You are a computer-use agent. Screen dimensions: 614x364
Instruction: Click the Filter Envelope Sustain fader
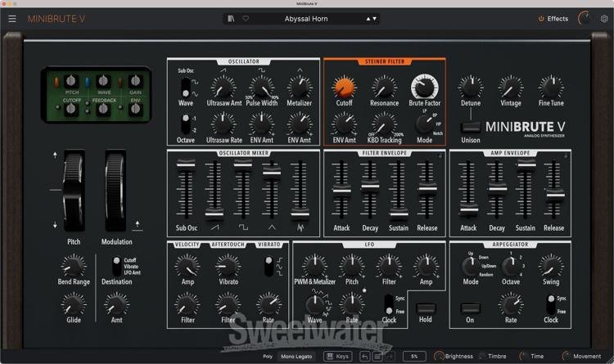398,213
